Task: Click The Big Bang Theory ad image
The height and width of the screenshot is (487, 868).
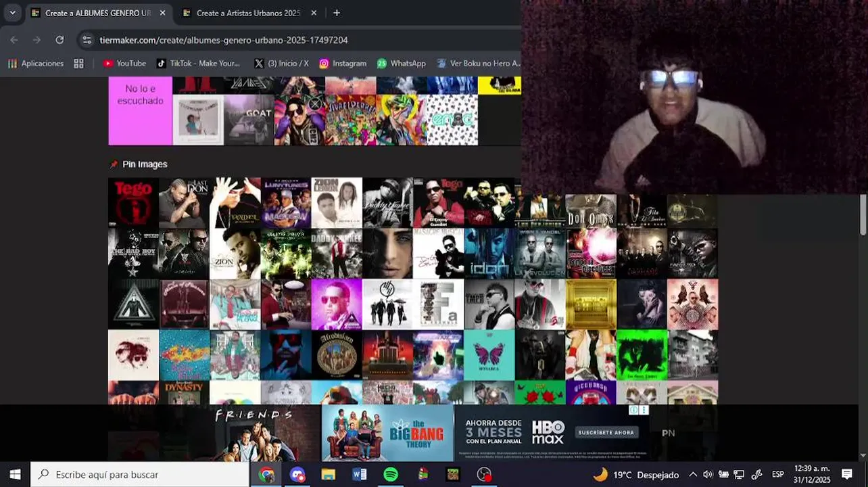Action: pos(387,433)
